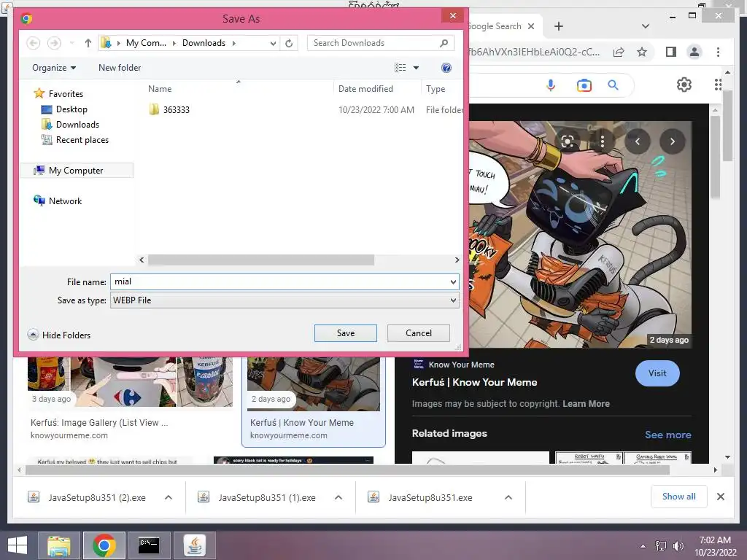Click the Back arrow in Save As dialog

point(34,43)
